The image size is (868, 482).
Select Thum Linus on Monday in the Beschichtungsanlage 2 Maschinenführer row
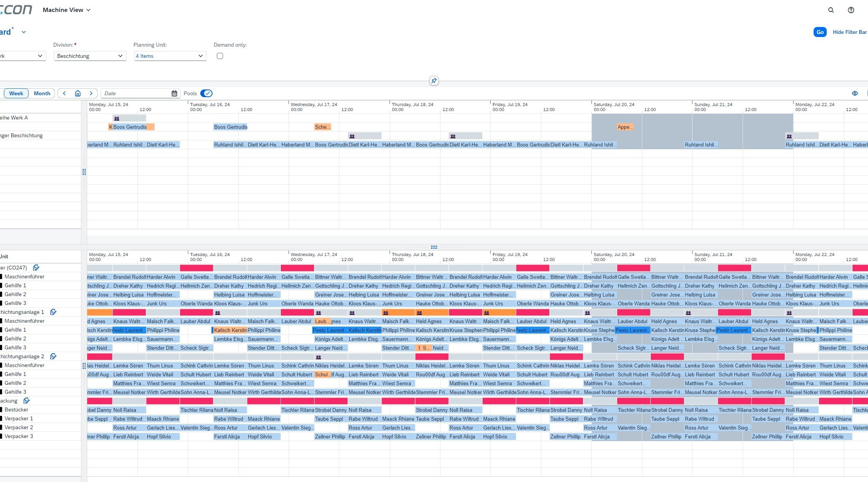tap(163, 366)
